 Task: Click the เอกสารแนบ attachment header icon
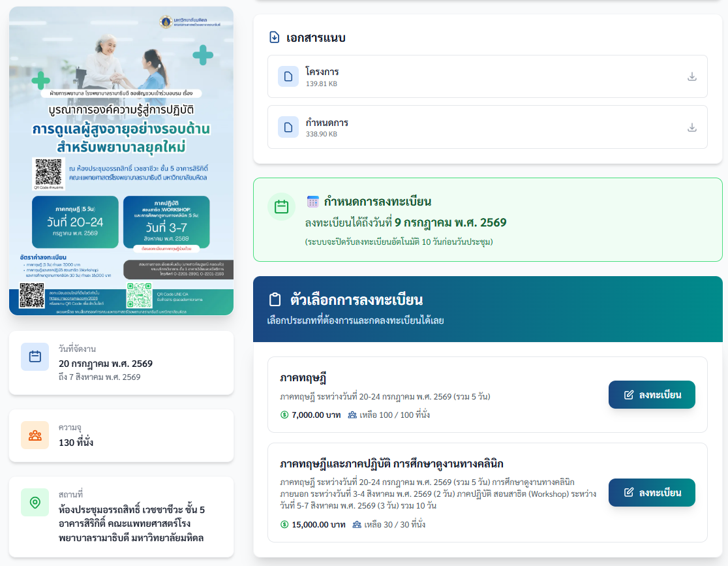tap(275, 37)
